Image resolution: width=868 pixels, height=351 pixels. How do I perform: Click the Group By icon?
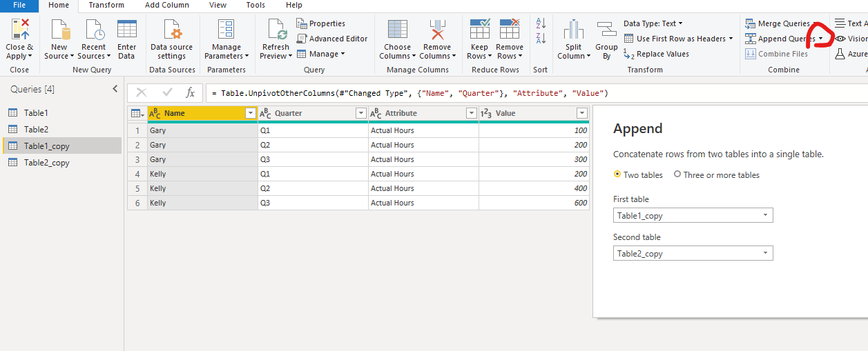pyautogui.click(x=606, y=30)
